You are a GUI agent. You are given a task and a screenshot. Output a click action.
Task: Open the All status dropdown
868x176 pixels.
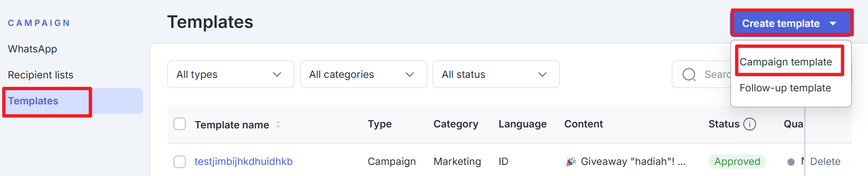[496, 75]
